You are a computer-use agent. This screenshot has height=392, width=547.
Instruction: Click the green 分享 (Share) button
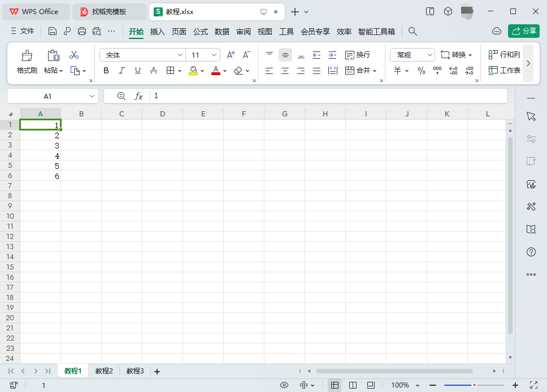click(x=524, y=31)
